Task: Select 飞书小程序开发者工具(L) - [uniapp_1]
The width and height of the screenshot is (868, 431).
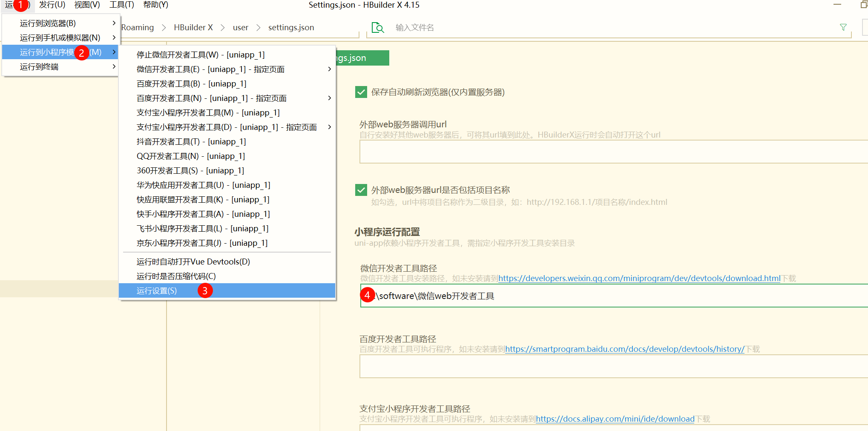Action: point(227,228)
